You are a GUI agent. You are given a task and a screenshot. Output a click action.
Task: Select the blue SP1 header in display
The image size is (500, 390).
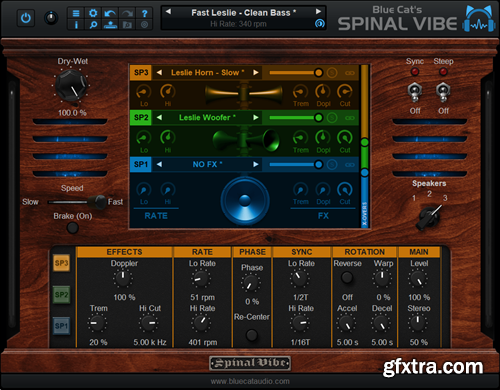(141, 164)
